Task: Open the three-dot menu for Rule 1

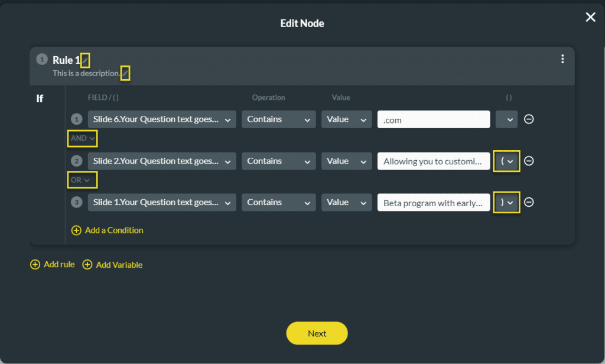Action: tap(562, 58)
